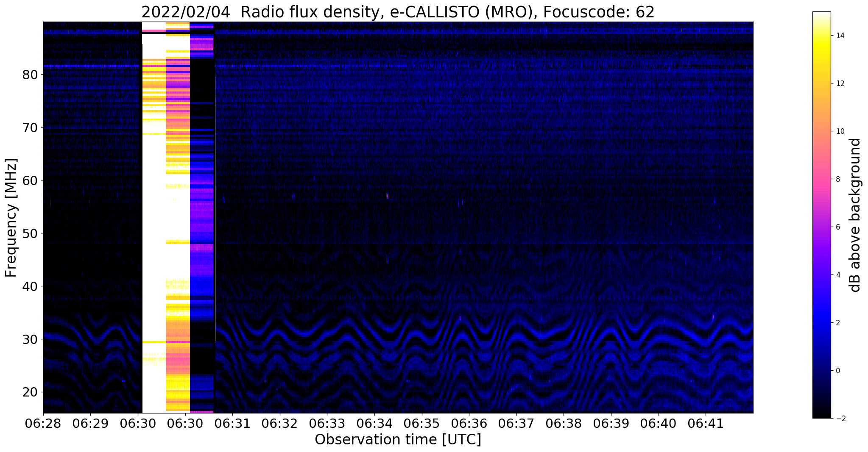Click the 06:33 time tick label
Screen dimensions: 868x452
click(x=327, y=423)
